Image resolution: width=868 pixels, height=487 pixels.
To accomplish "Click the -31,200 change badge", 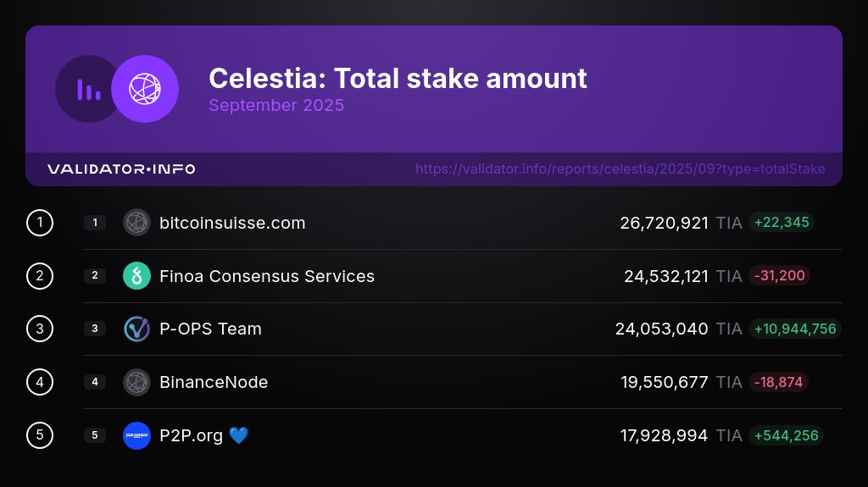I will [x=779, y=276].
